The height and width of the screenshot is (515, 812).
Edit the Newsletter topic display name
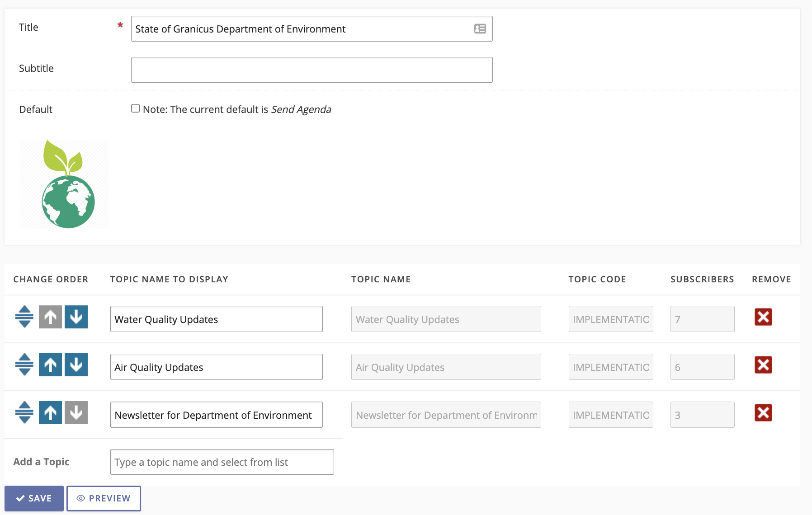[216, 415]
